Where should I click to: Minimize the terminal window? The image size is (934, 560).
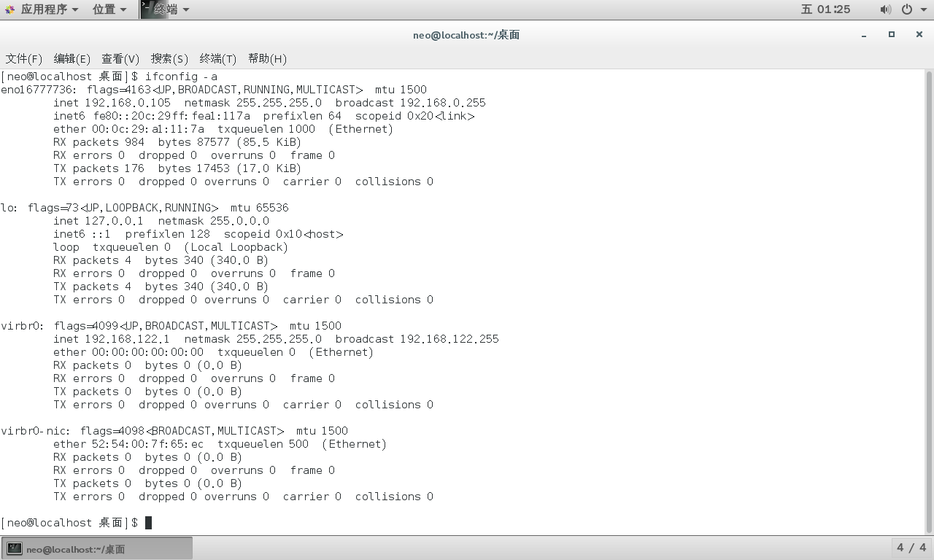click(x=864, y=34)
